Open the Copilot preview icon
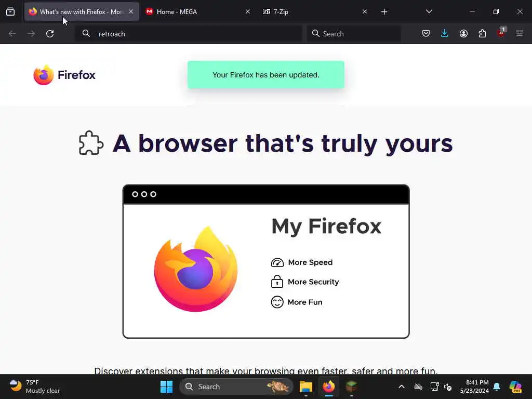 coord(515,387)
